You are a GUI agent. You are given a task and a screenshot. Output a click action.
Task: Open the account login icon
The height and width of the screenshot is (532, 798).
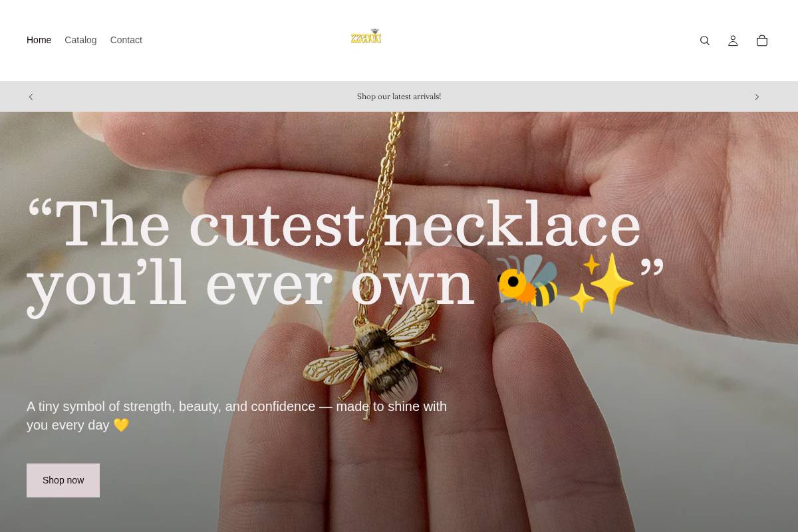click(733, 41)
